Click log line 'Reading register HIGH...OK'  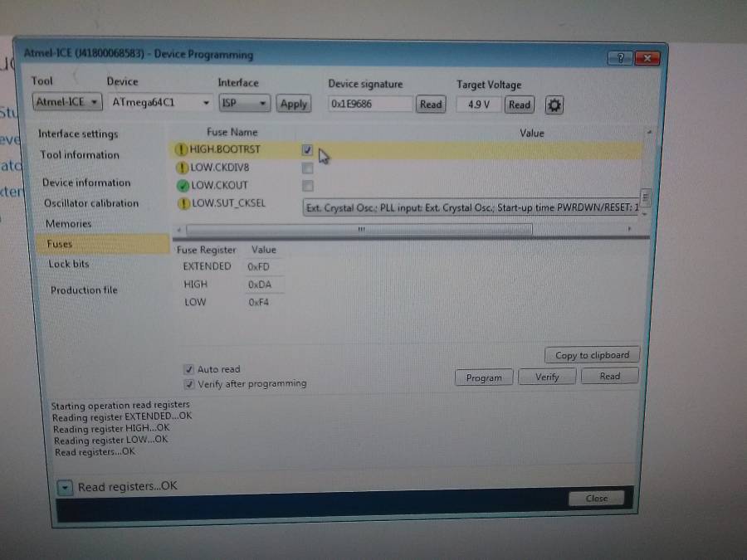[111, 429]
